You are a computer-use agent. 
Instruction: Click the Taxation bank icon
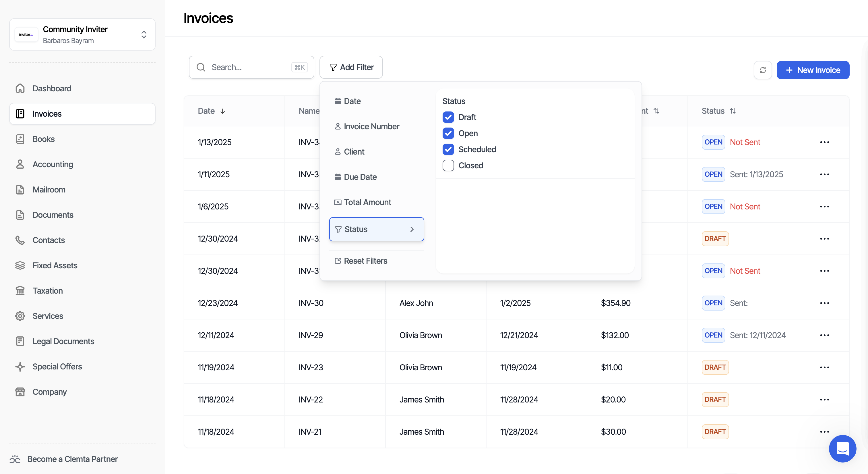click(x=20, y=291)
